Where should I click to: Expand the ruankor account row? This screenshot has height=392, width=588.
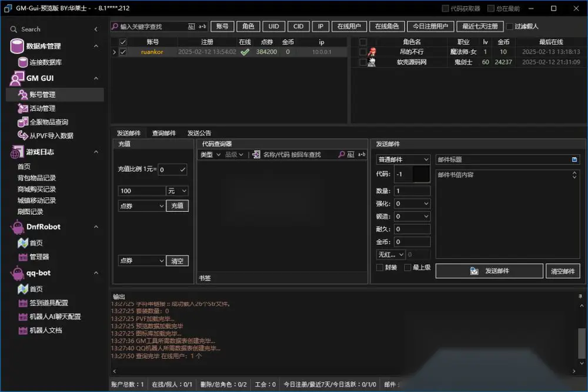click(x=115, y=52)
